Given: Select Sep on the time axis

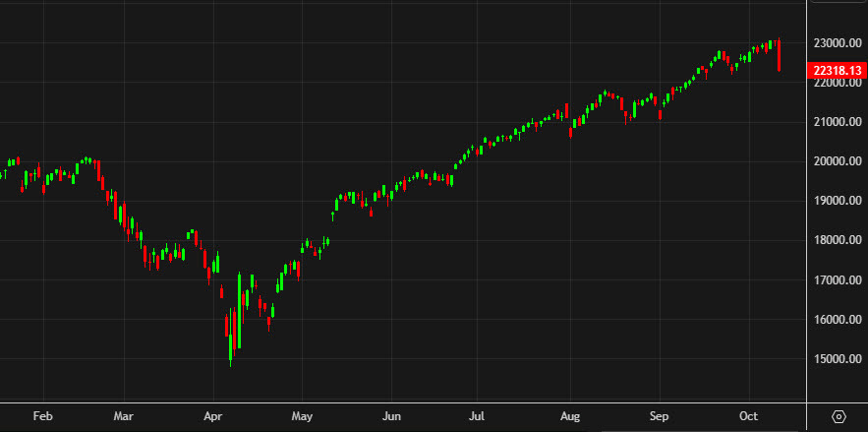Looking at the screenshot, I should (x=661, y=416).
